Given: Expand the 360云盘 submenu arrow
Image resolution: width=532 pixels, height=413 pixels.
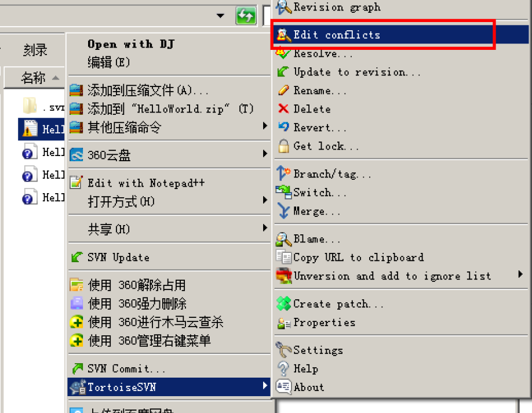Looking at the screenshot, I should click(x=265, y=154).
